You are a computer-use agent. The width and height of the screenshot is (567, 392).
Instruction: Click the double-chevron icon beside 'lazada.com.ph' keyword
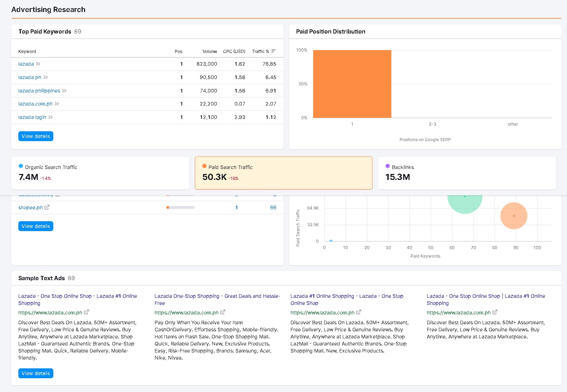coord(57,104)
